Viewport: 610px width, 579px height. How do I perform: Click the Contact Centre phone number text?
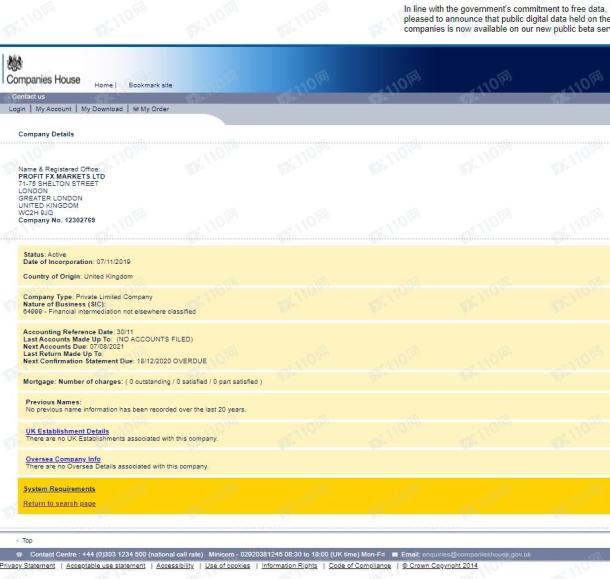coord(117,554)
